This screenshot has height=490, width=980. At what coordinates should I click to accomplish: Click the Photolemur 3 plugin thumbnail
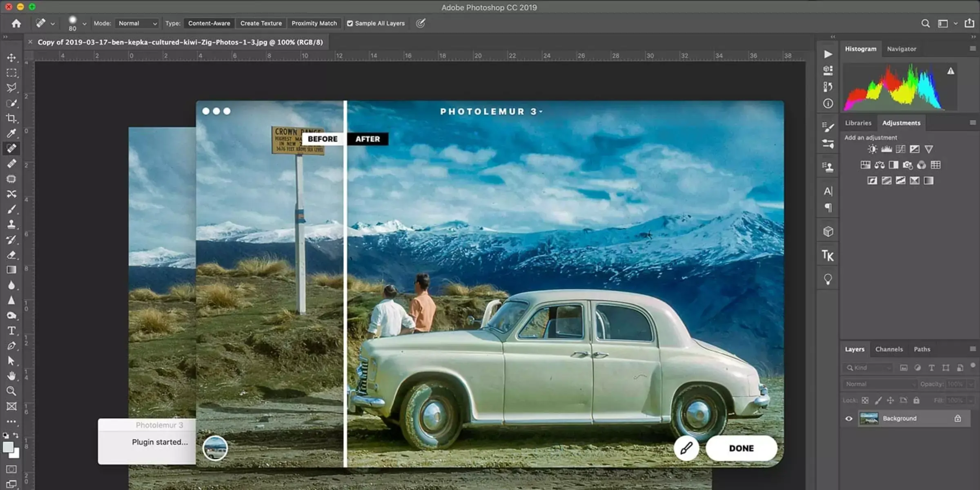tap(215, 448)
